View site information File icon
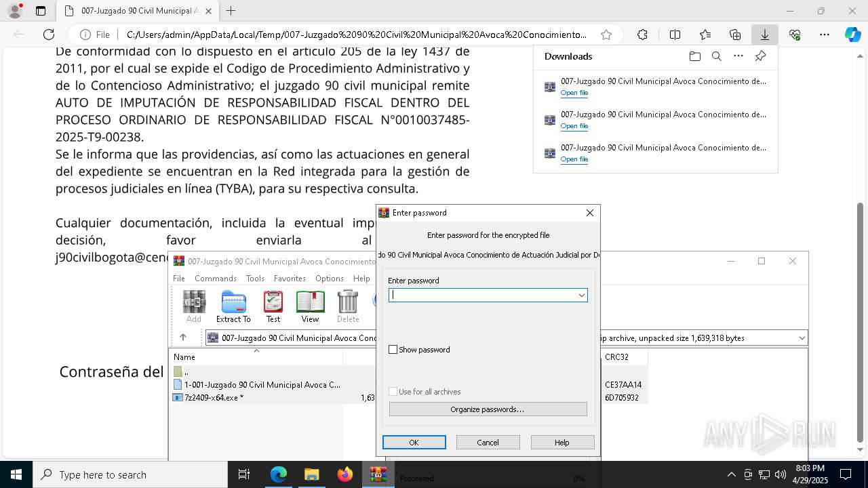 (95, 35)
